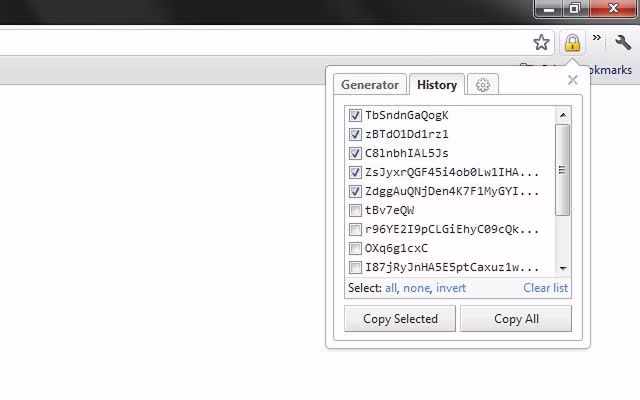Click the Copy Selected button
The image size is (640, 400).
click(400, 319)
